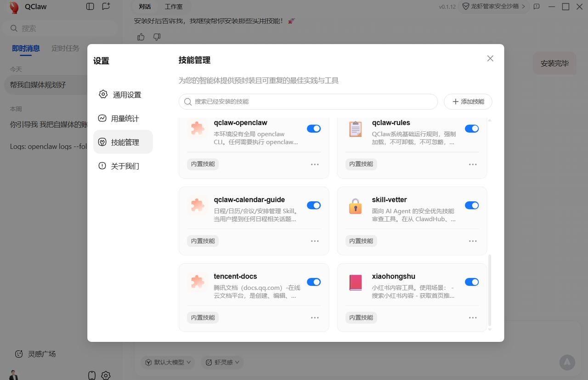The height and width of the screenshot is (380, 588).
Task: Click the 安装完毕 message bubble
Action: tap(554, 63)
